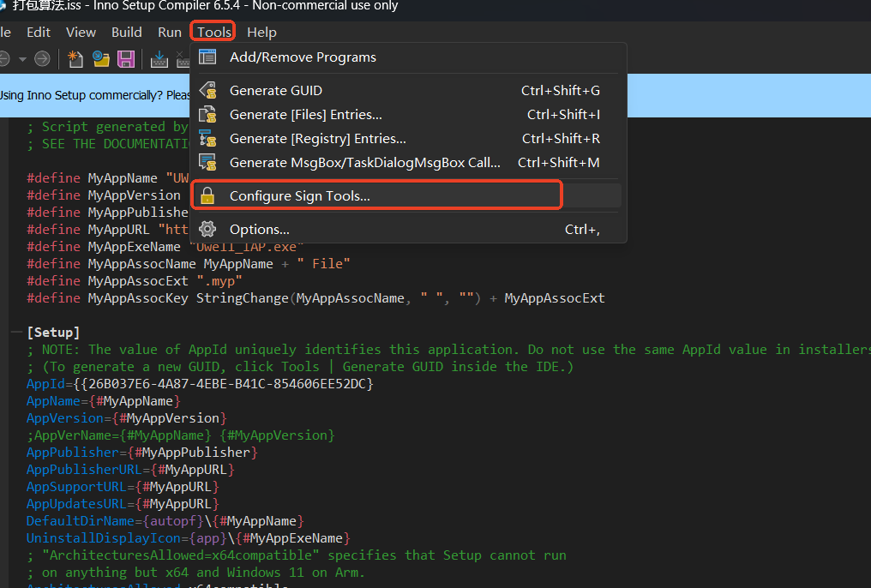Save the script with floppy icon
This screenshot has height=588, width=871.
pos(126,58)
